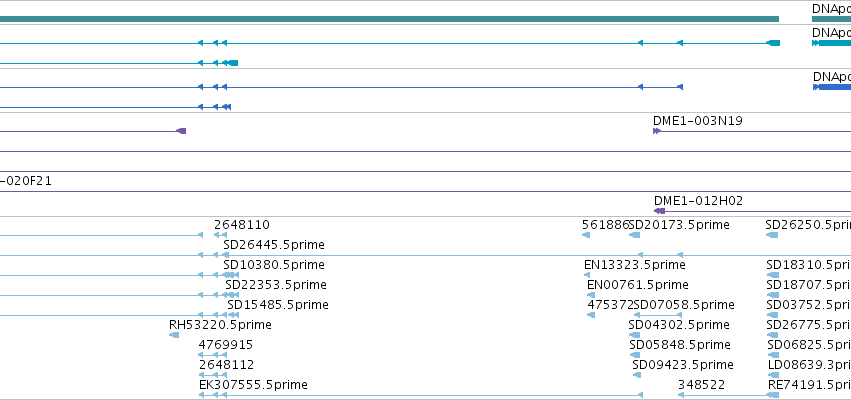Open the SD26775.5prime EST label
Image resolution: width=851 pixels, height=400 pixels.
[809, 325]
